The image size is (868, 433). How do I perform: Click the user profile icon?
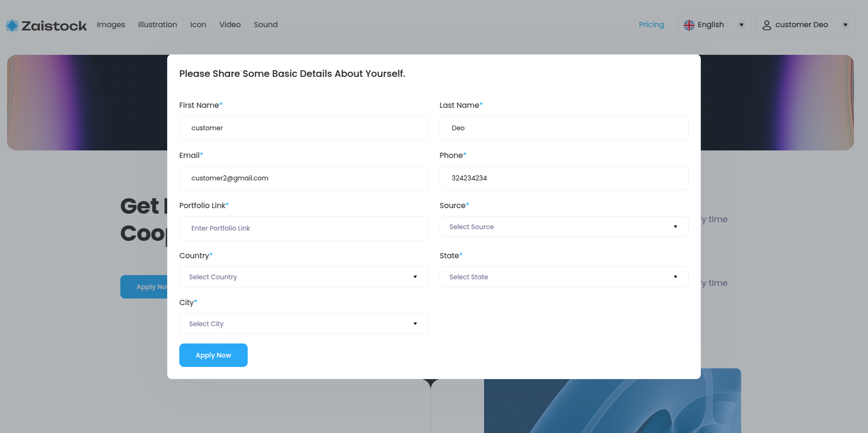click(766, 25)
